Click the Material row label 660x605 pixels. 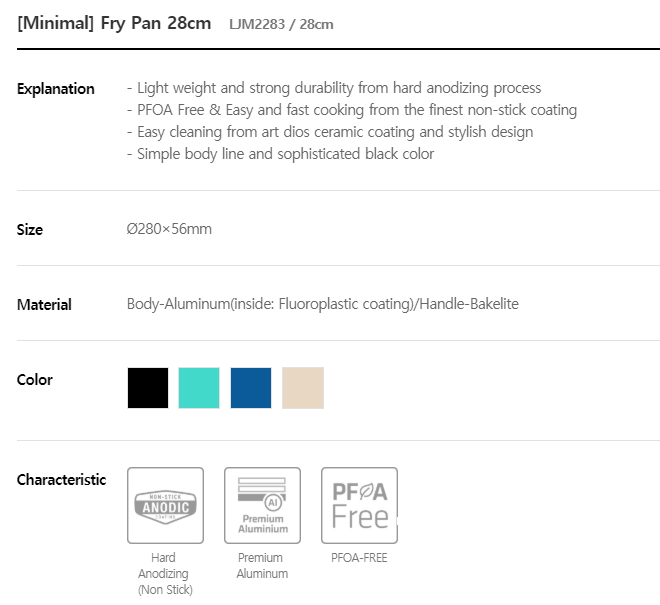pyautogui.click(x=44, y=305)
